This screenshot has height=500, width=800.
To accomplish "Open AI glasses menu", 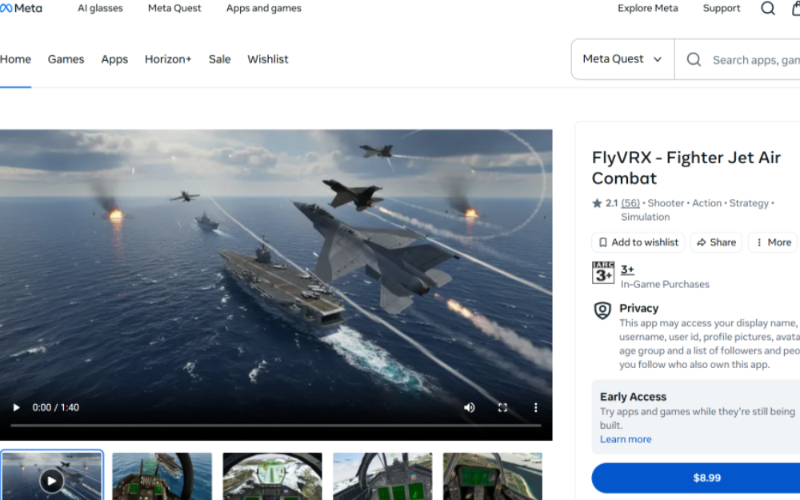I will [100, 8].
